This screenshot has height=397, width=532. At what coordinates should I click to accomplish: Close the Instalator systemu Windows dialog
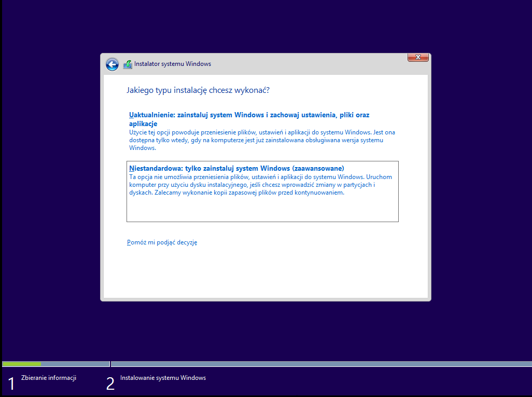pyautogui.click(x=418, y=57)
